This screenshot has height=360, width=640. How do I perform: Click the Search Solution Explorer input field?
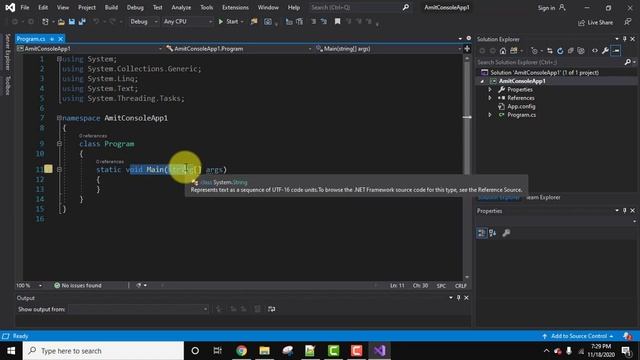click(549, 62)
